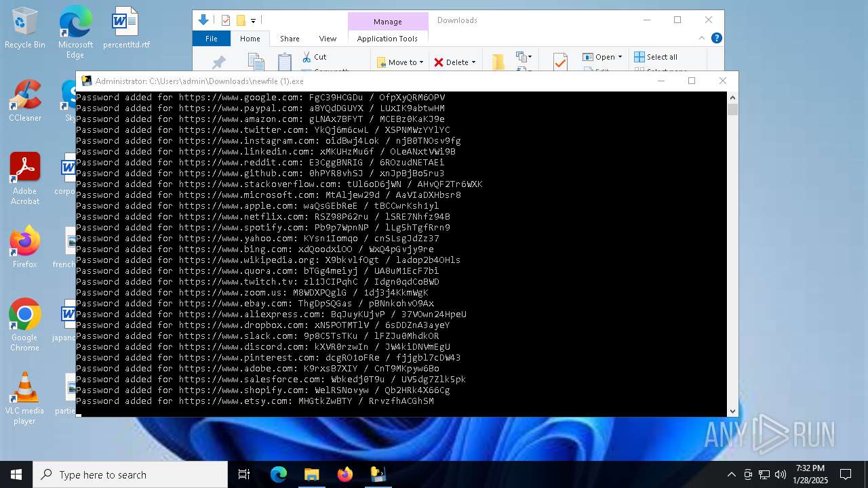The width and height of the screenshot is (868, 488).
Task: Open the Application Tools tab
Action: click(x=387, y=39)
